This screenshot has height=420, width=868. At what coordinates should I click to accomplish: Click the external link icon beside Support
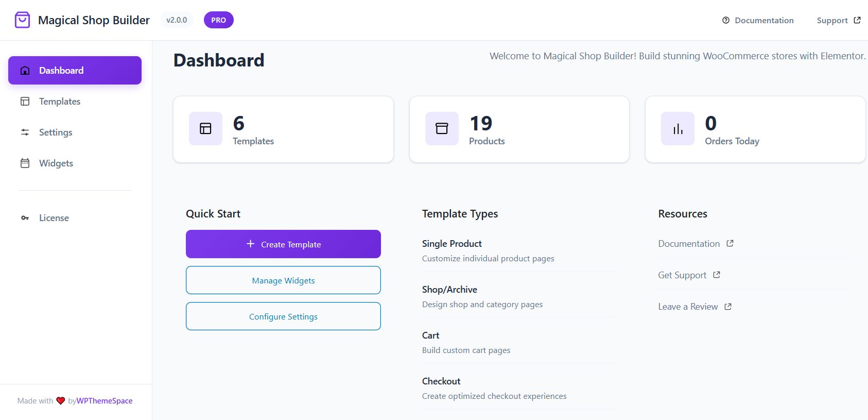(x=857, y=20)
